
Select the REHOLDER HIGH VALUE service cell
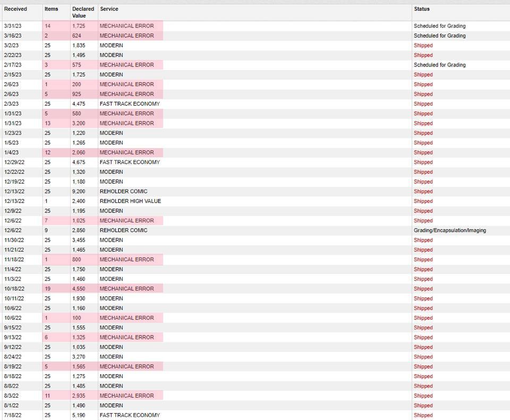(x=130, y=201)
